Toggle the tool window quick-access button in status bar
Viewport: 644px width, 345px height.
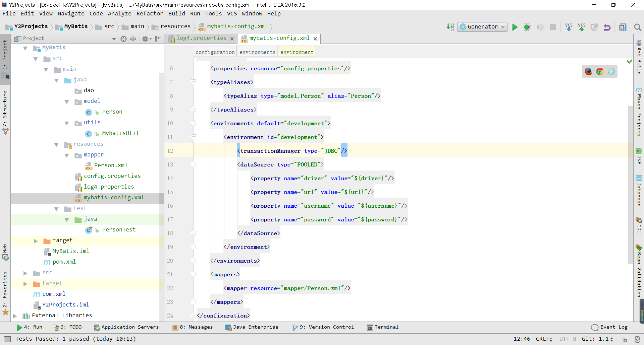(x=7, y=339)
